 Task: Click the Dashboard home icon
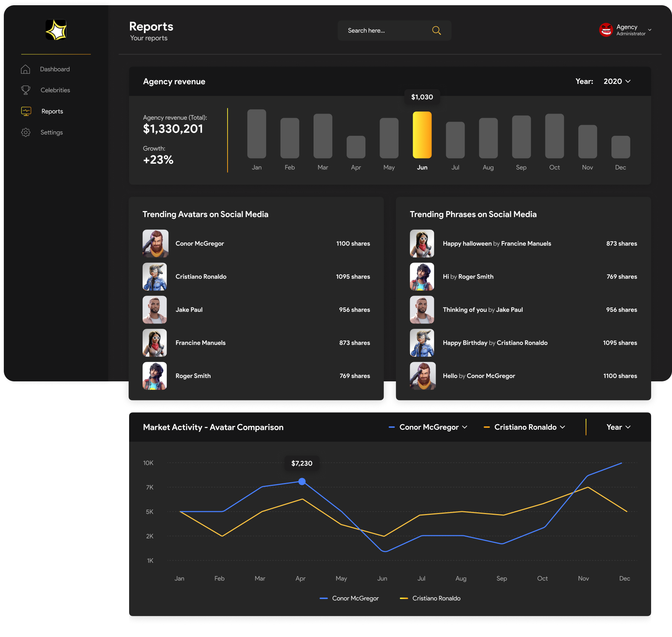[25, 69]
